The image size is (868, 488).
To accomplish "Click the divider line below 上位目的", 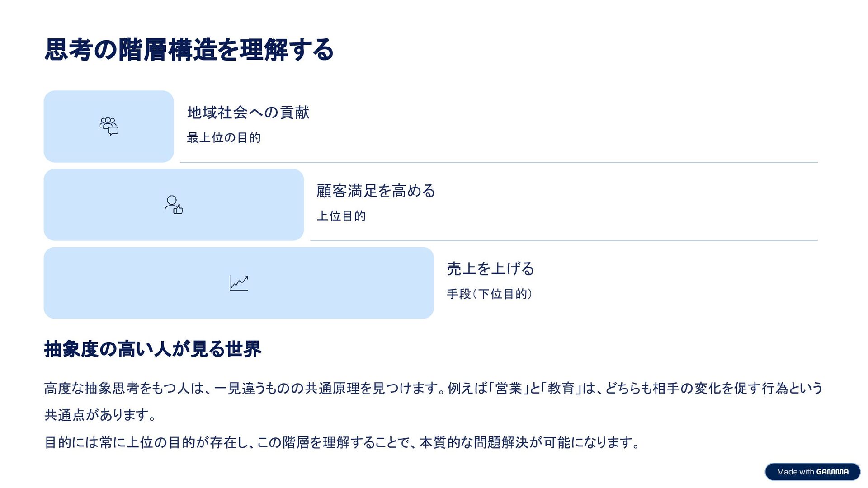I will coord(564,240).
